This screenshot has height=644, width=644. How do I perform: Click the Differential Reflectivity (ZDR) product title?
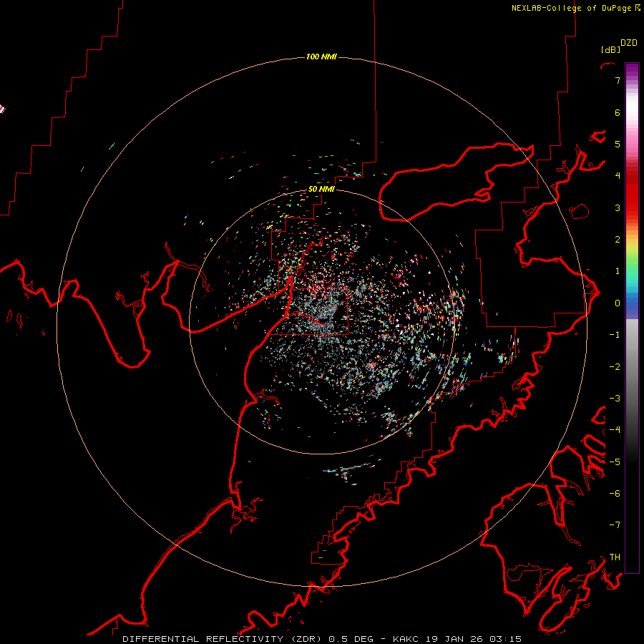click(223, 639)
